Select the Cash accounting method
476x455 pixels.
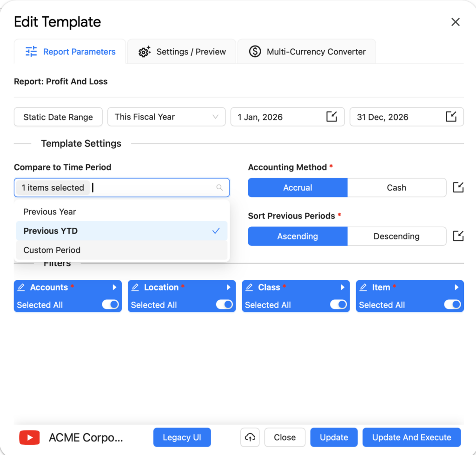397,188
